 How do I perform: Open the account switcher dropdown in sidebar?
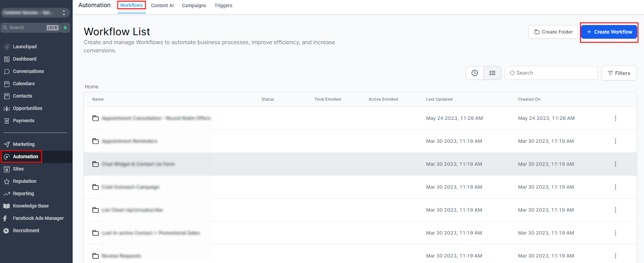(x=35, y=13)
